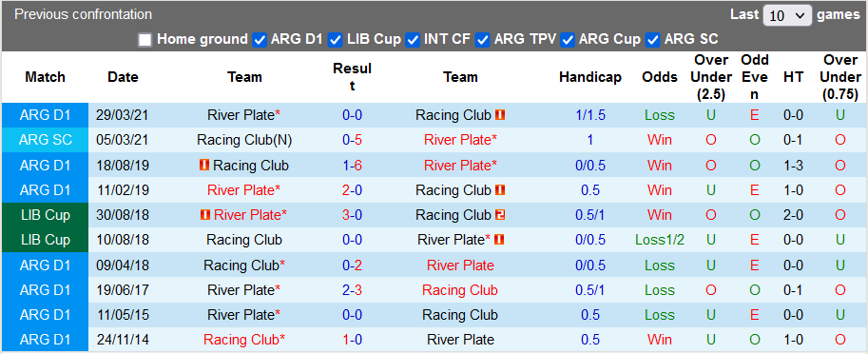Image resolution: width=868 pixels, height=354 pixels.
Task: Select the Loss1/2 odds value
Action: [659, 240]
